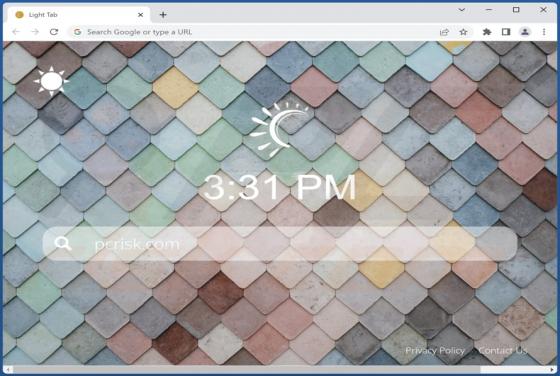Toggle the browser side panel icon

(x=506, y=32)
